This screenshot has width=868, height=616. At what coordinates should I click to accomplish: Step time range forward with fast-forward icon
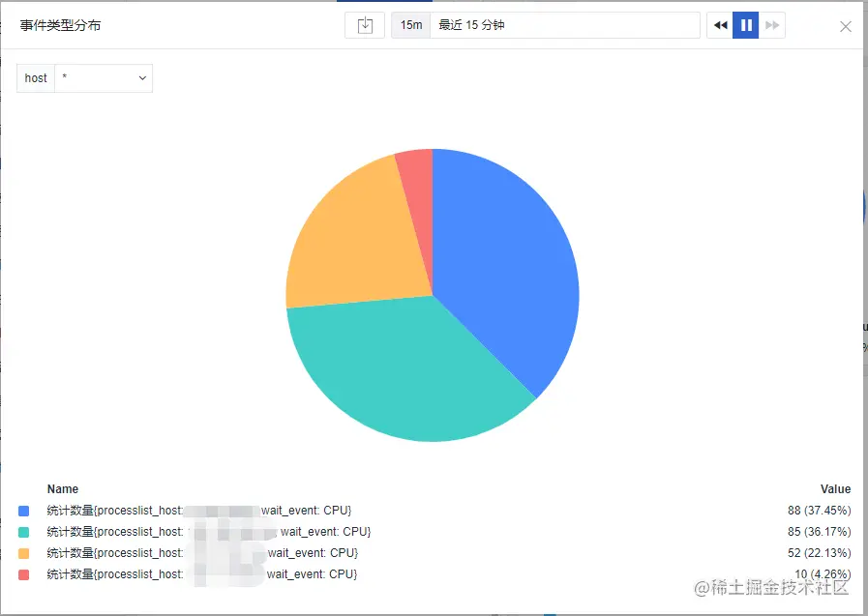pyautogui.click(x=771, y=25)
